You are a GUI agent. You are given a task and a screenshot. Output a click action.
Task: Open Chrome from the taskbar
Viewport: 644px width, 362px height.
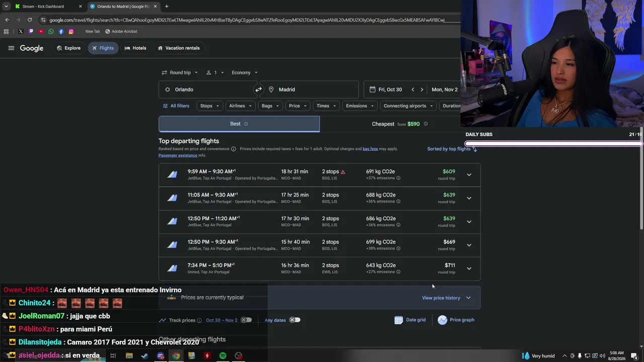click(x=176, y=356)
